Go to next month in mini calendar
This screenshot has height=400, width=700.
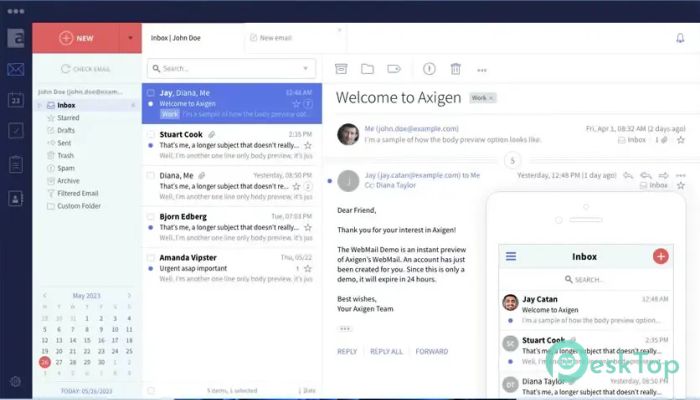point(129,296)
